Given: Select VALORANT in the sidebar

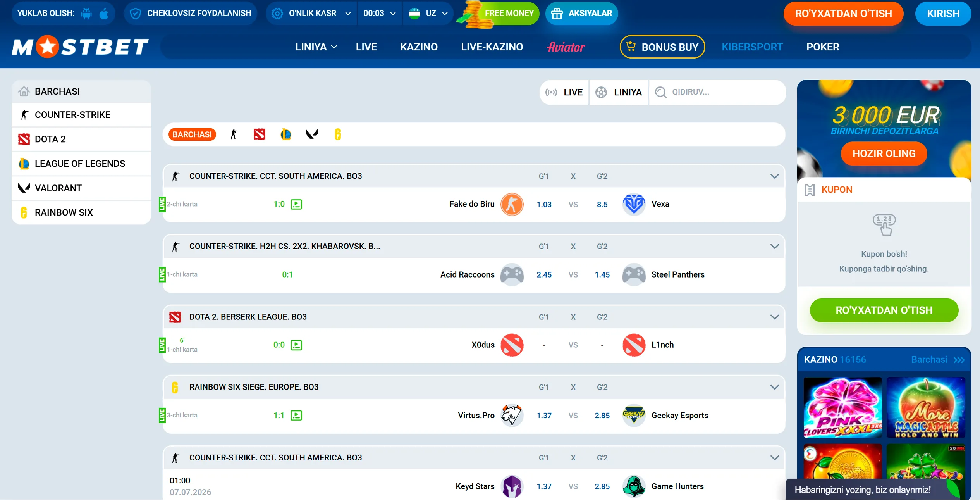Looking at the screenshot, I should 81,188.
